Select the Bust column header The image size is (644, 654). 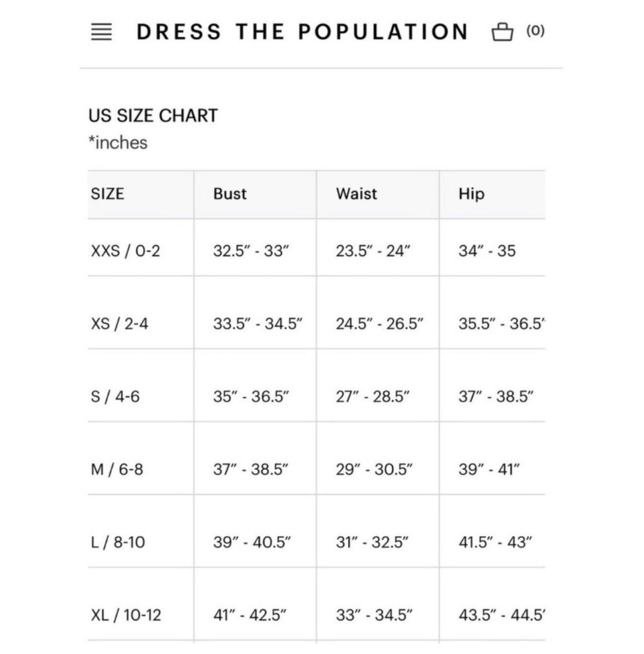pyautogui.click(x=230, y=194)
